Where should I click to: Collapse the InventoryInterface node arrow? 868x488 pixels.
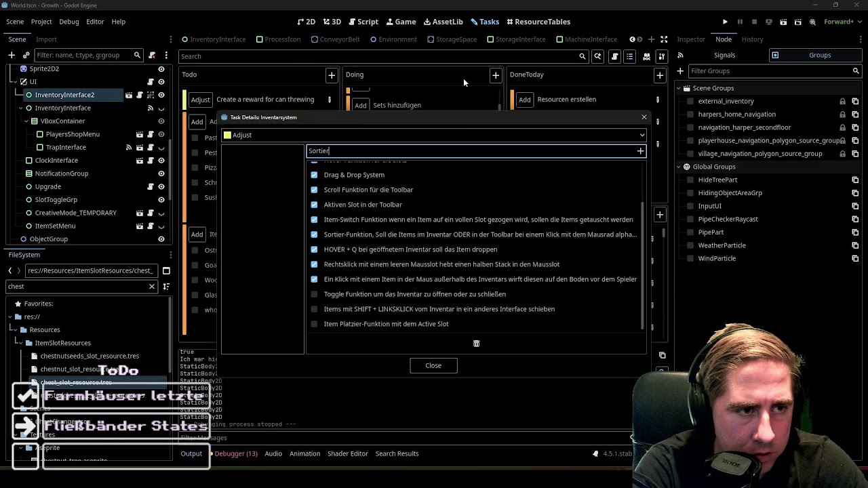point(20,108)
